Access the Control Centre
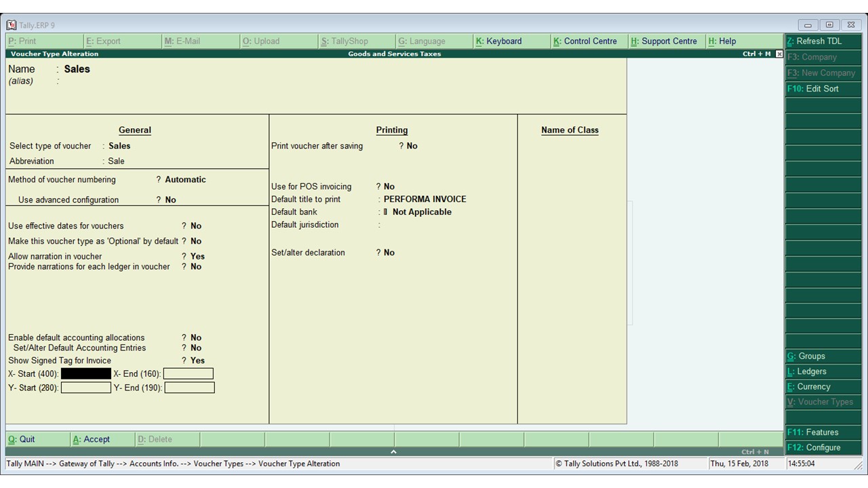 pyautogui.click(x=586, y=41)
